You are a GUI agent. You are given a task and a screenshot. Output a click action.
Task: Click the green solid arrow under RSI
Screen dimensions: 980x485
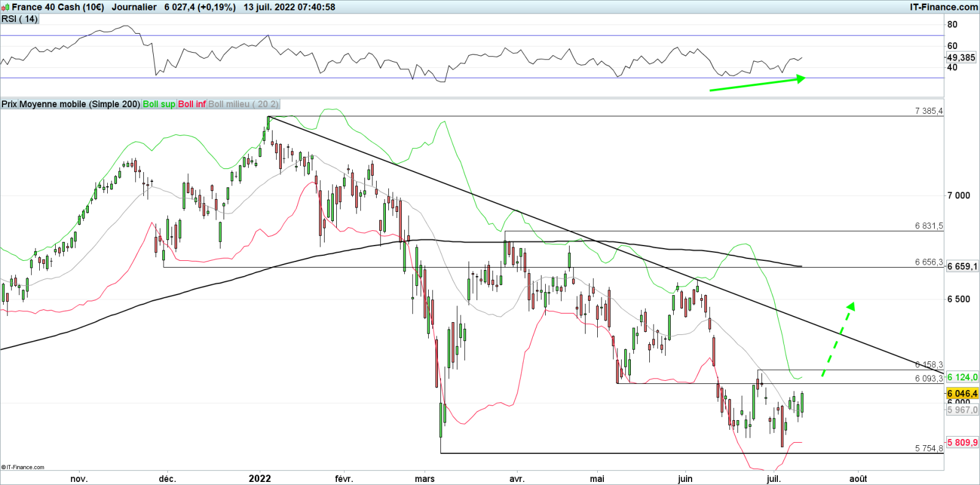(x=757, y=83)
